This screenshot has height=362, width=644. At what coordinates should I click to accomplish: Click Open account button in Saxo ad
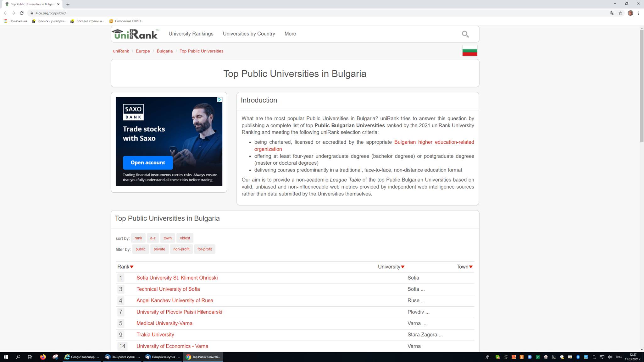(148, 162)
